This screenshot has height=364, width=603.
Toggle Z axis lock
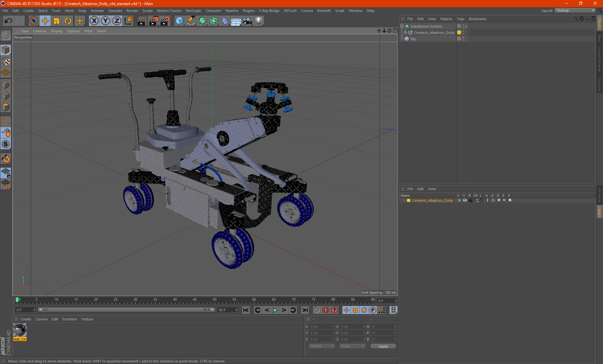pos(117,21)
